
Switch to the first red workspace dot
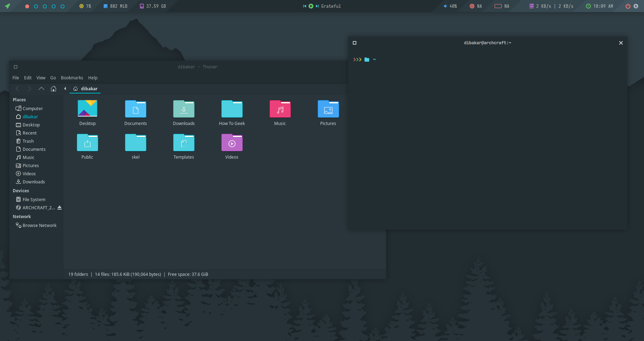[27, 6]
